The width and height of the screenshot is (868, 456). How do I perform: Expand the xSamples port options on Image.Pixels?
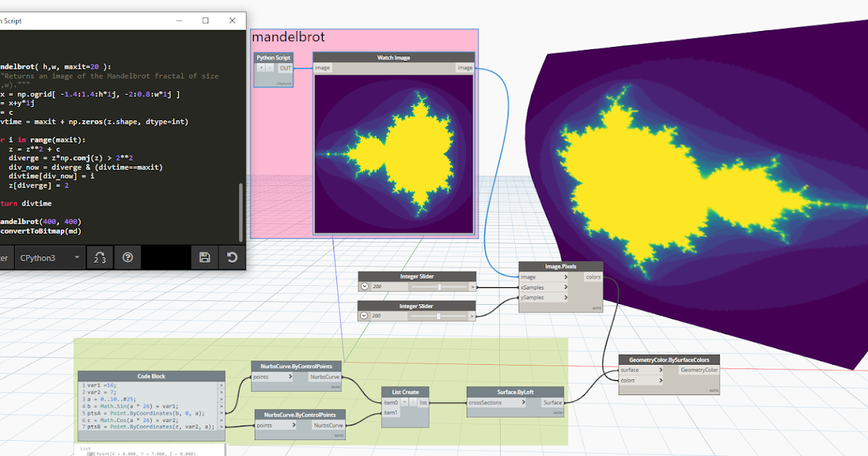coord(566,287)
